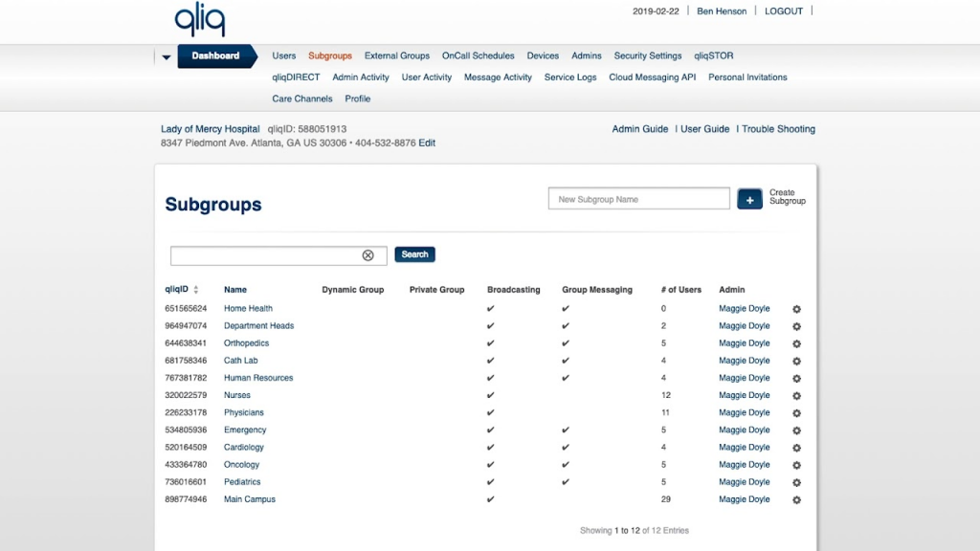Toggle Broadcasting checkmark for Home Health

click(490, 308)
